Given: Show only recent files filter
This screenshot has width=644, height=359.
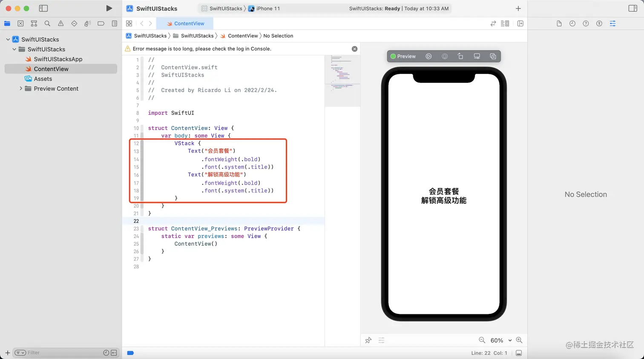Looking at the screenshot, I should pyautogui.click(x=106, y=353).
